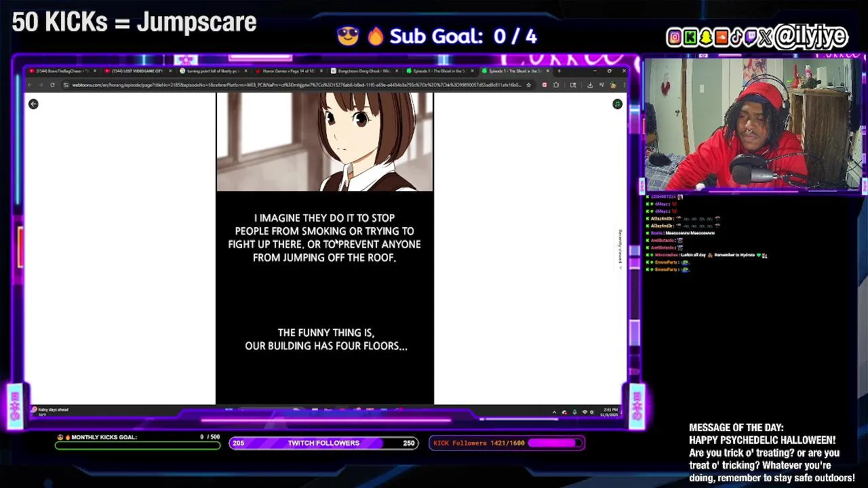Close the Bongcheon-Dong Ghost Wiki tab

(x=396, y=70)
